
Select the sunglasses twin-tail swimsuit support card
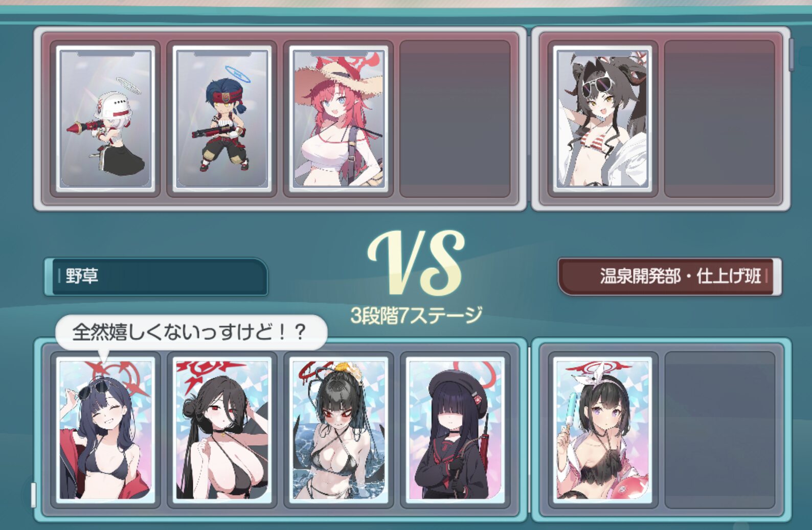click(602, 119)
